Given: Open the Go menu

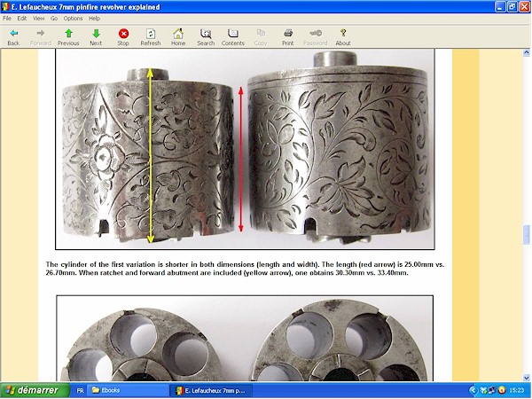Looking at the screenshot, I should coord(54,19).
